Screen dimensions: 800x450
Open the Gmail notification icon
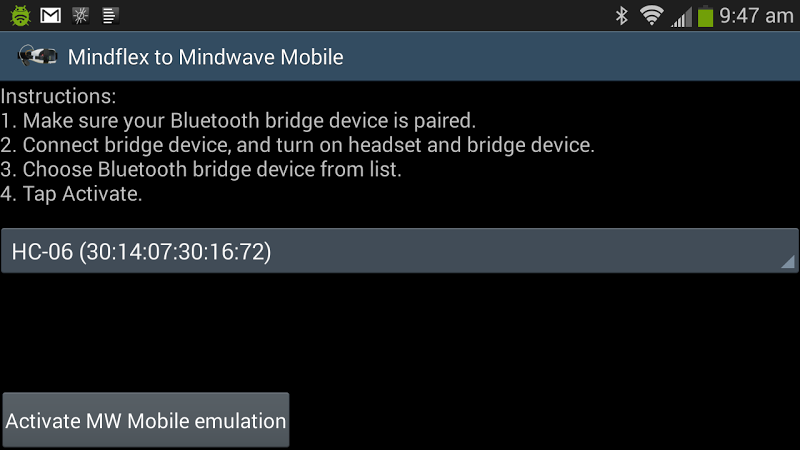click(51, 15)
